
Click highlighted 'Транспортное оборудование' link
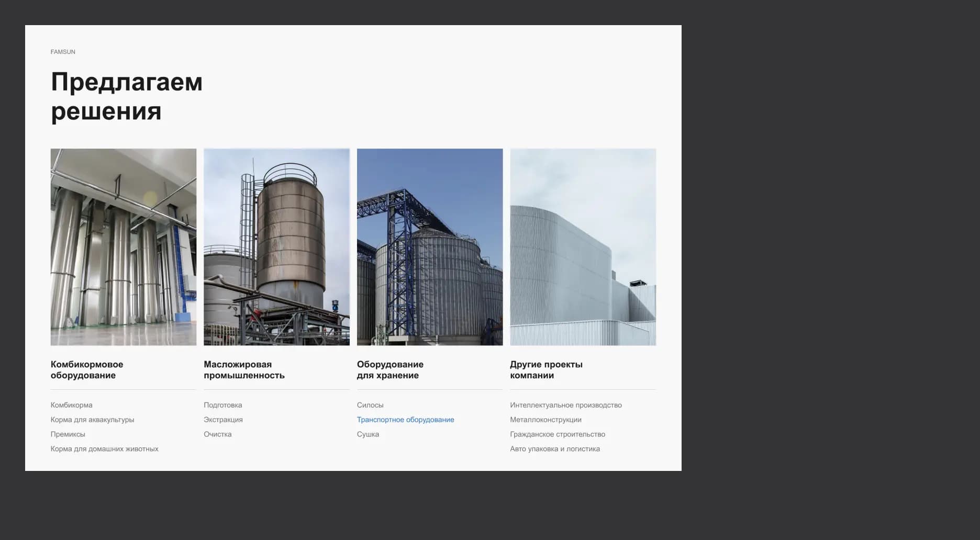coord(406,420)
